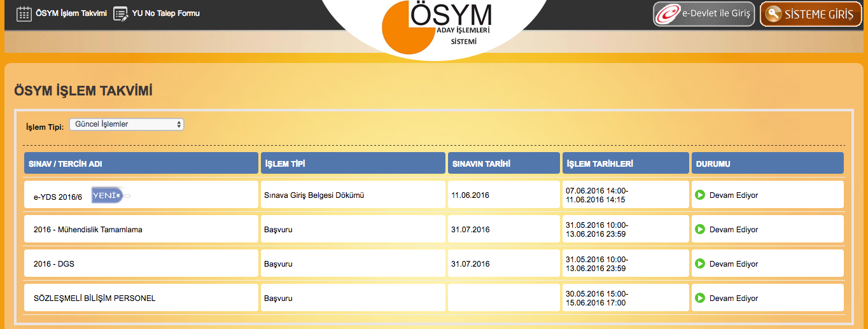Open the İşlem Tipi dropdown
The width and height of the screenshot is (868, 329).
(x=126, y=125)
